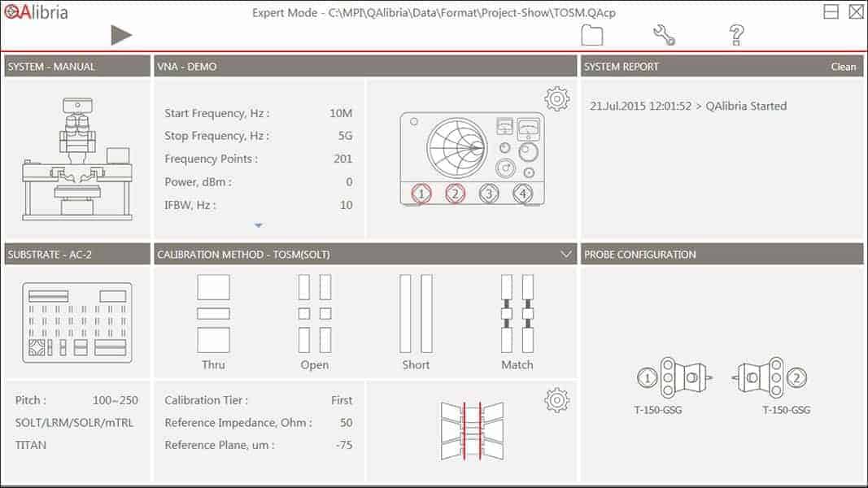
Task: Open VNA settings gear
Action: 556,99
